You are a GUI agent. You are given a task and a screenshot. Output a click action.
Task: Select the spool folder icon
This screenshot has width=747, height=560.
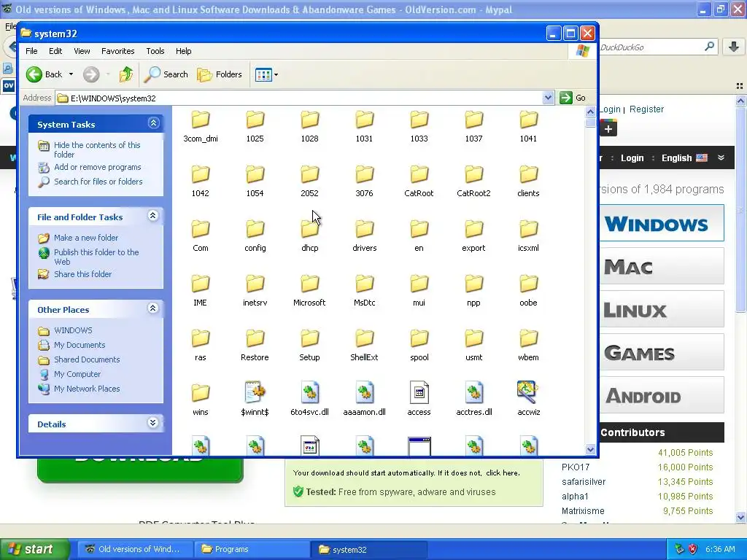pyautogui.click(x=419, y=338)
